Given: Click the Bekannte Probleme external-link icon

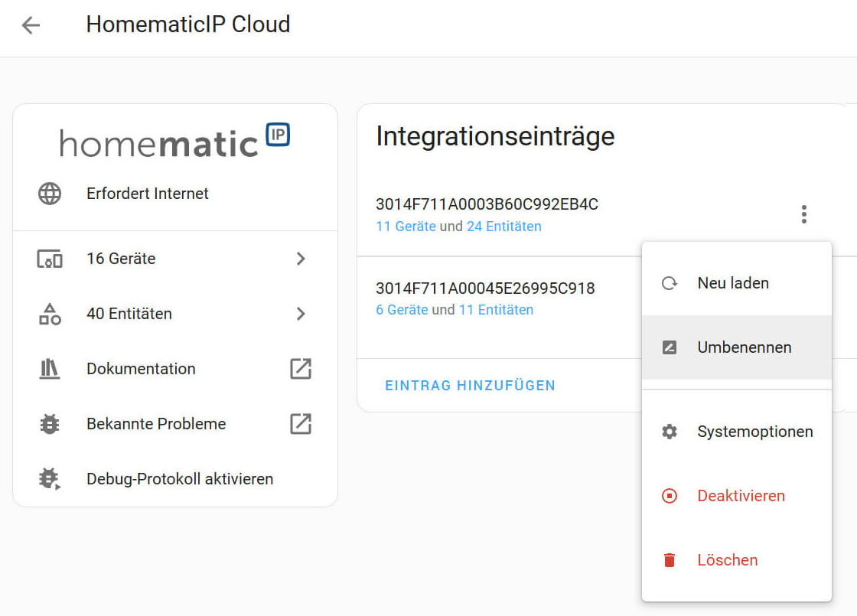Looking at the screenshot, I should (301, 424).
